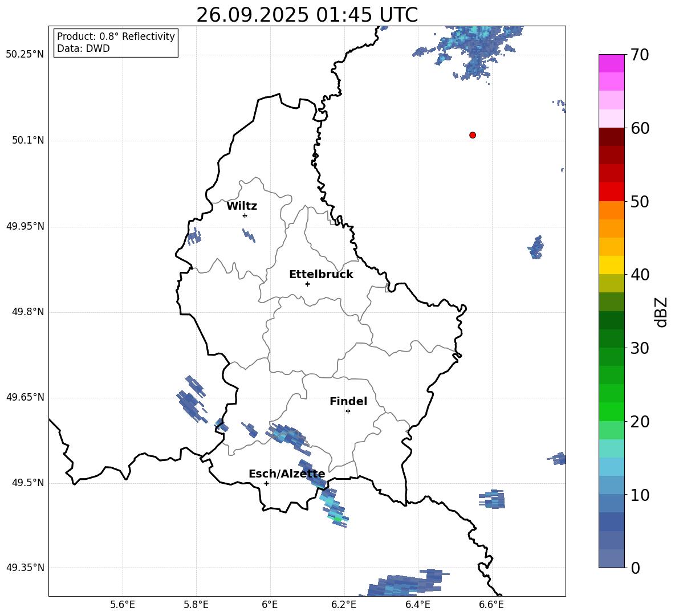Click the Findel city label
Viewport: 675px width, 616px height.
(x=348, y=401)
